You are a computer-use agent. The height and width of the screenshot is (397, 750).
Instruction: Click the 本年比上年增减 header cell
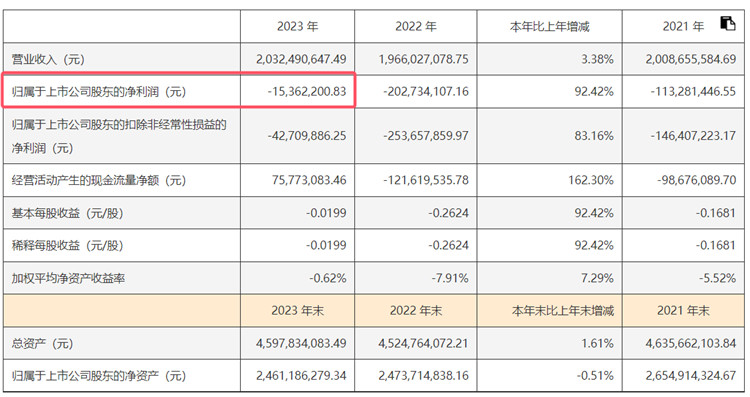click(x=549, y=26)
